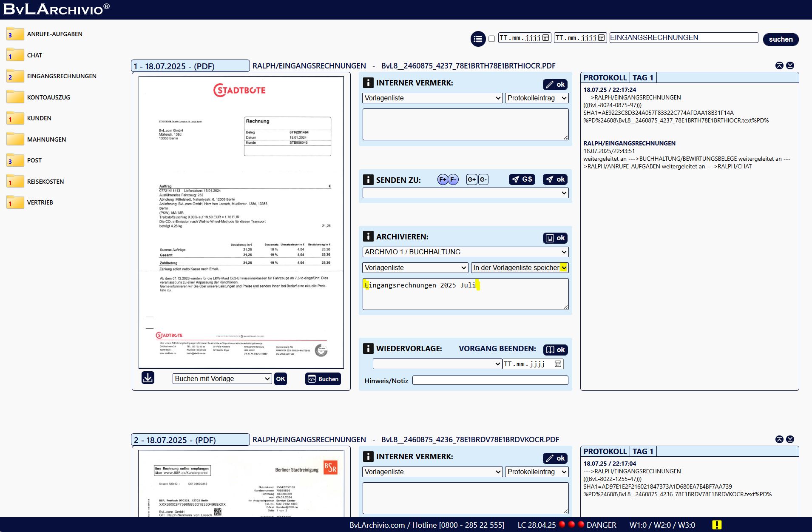Image resolution: width=812 pixels, height=532 pixels.
Task: Click the Archivieren info icon
Action: (368, 236)
